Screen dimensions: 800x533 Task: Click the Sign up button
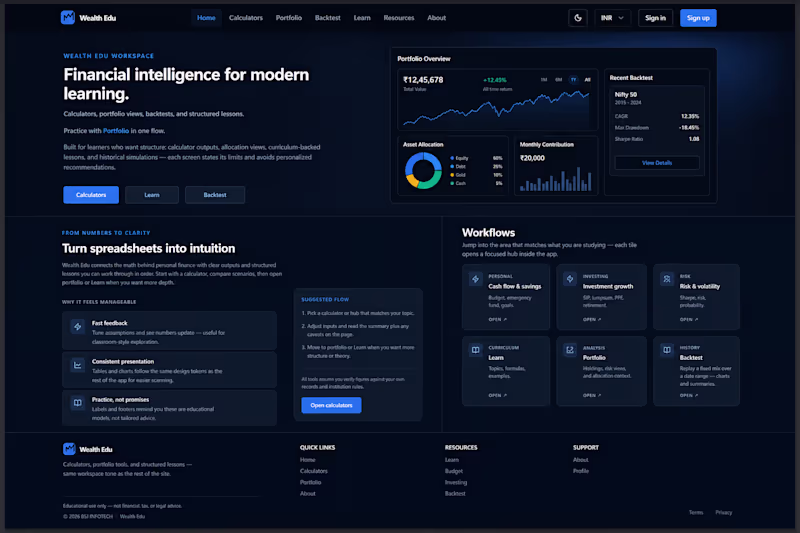(698, 18)
